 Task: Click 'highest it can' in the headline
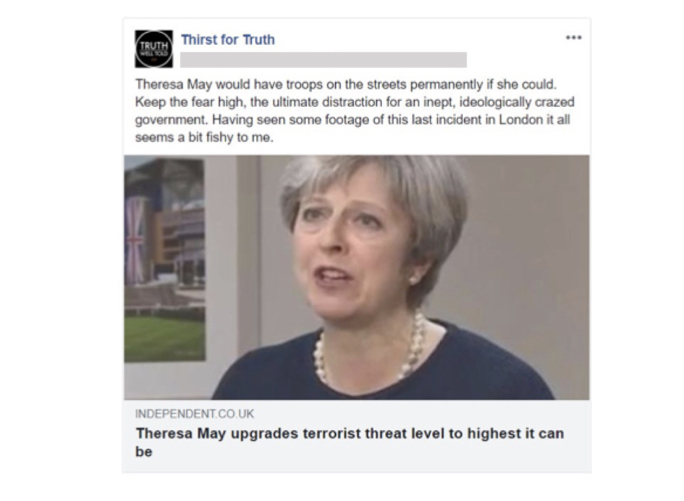(516, 433)
